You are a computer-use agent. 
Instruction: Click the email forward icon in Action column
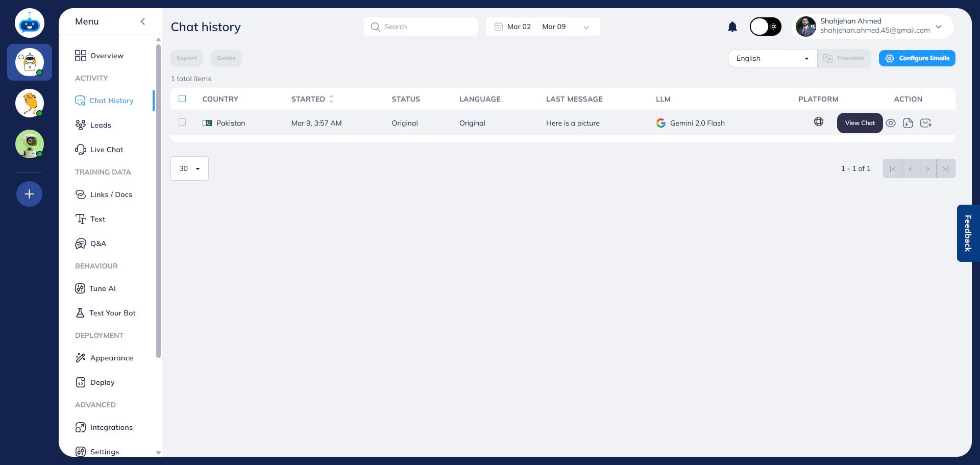pyautogui.click(x=926, y=123)
